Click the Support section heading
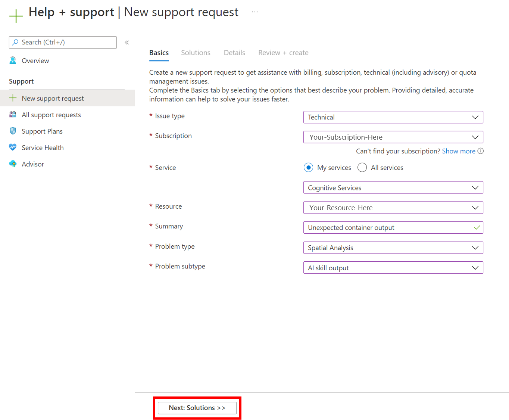 tap(21, 81)
